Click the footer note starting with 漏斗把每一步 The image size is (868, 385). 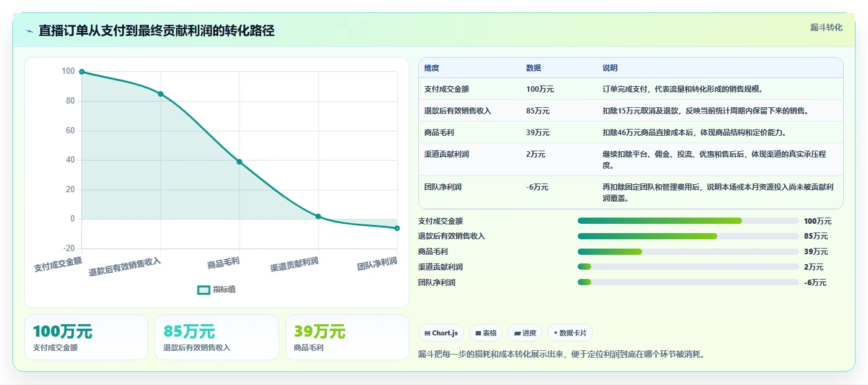(562, 355)
